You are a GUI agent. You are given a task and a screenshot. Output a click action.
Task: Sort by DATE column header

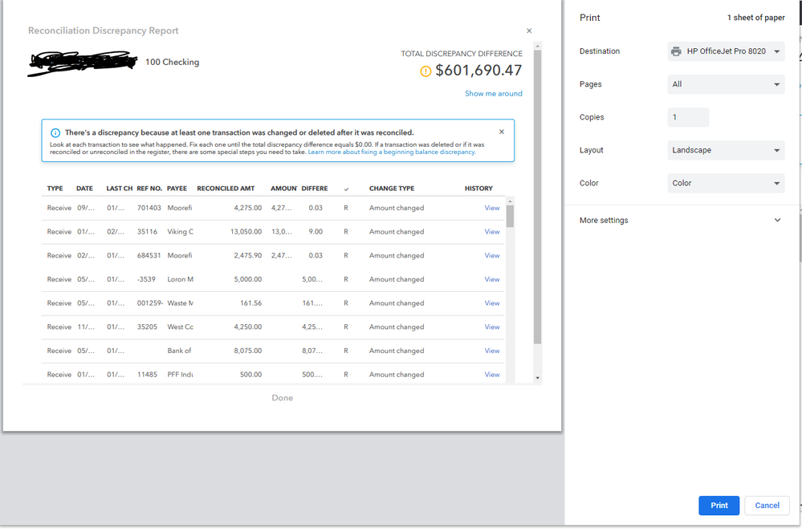(x=84, y=189)
